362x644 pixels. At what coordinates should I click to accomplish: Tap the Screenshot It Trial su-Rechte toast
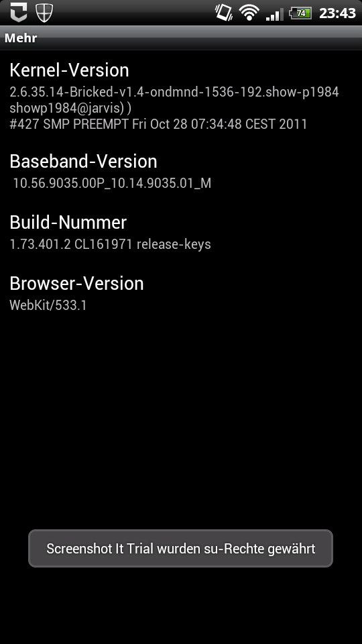point(180,549)
